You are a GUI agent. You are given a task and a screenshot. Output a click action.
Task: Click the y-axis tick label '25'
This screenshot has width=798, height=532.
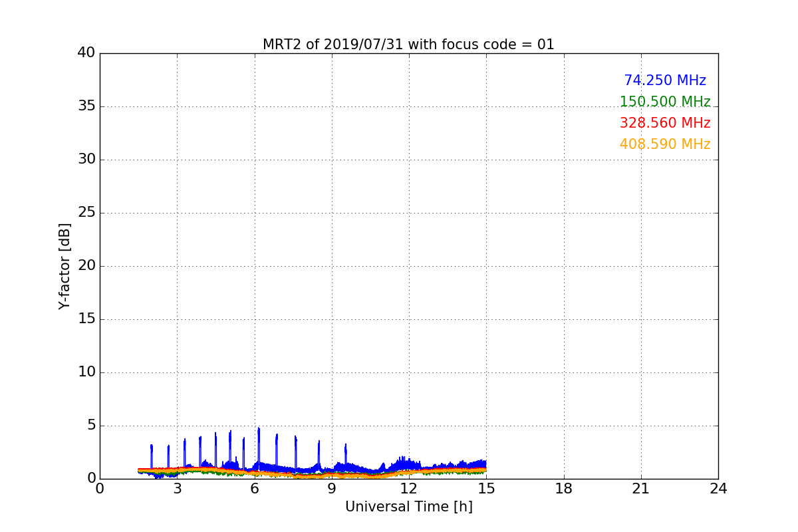coord(86,213)
